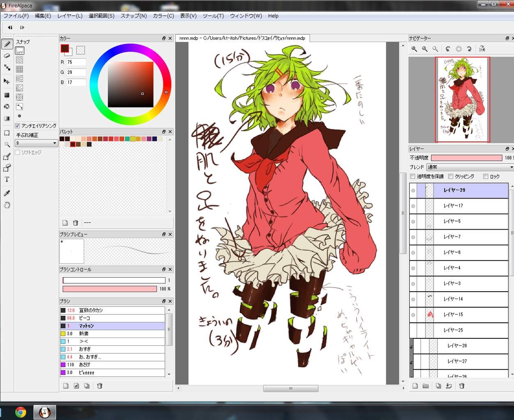Screen dimensions: 514x420
Task: Select the Bucket fill tool
Action: tap(7, 107)
